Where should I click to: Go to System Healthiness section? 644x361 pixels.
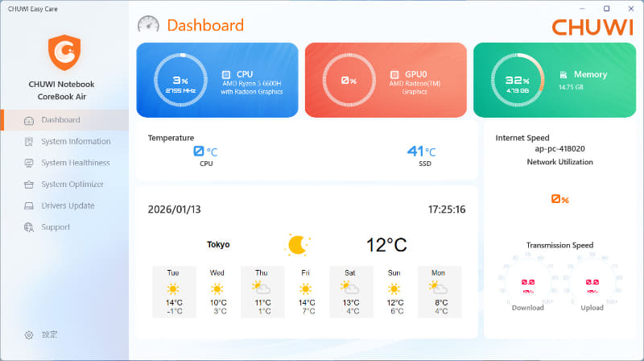(64, 163)
